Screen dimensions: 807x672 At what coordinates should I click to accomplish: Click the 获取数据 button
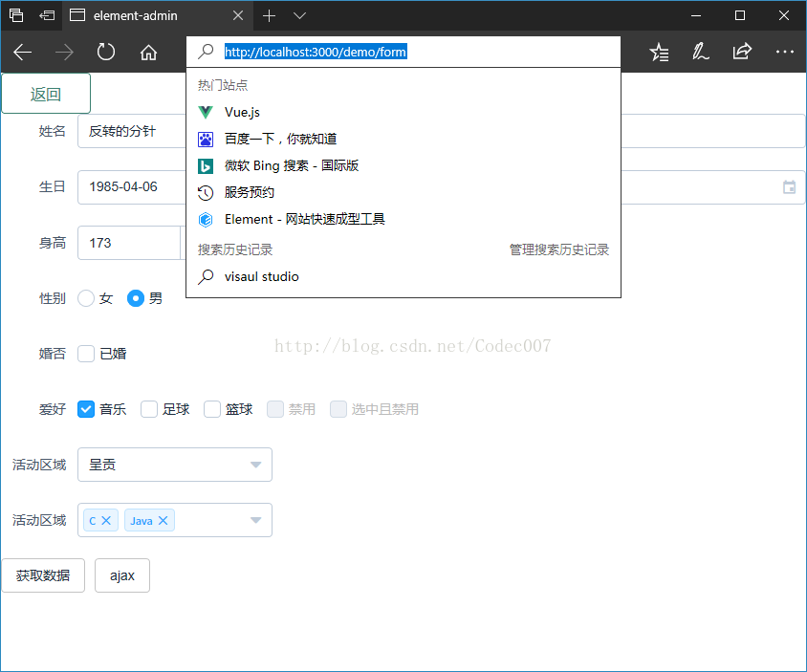point(43,575)
